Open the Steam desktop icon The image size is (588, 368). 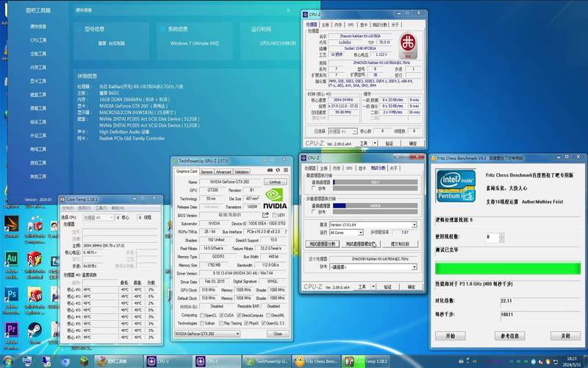(x=35, y=333)
